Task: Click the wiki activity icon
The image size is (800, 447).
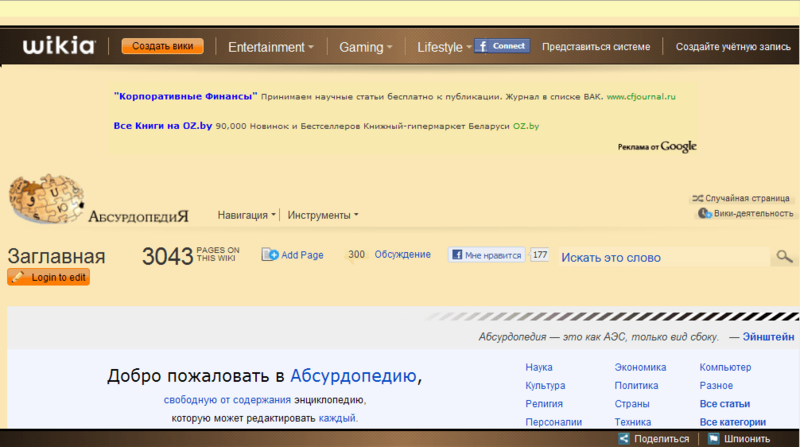Action: 705,213
